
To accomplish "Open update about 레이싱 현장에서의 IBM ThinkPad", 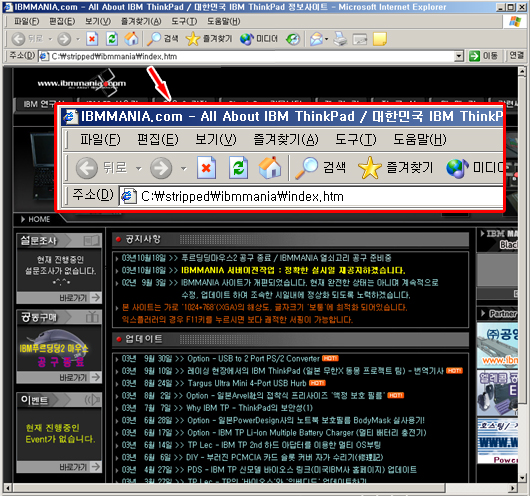I will click(x=315, y=371).
